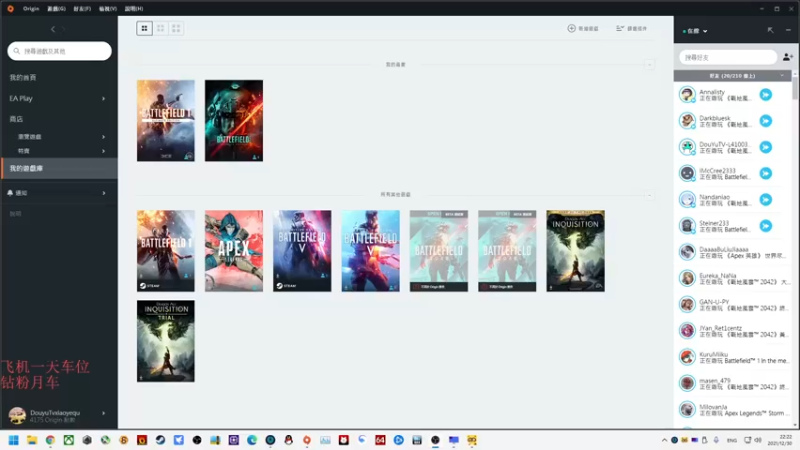Open the filter options button

tap(632, 29)
